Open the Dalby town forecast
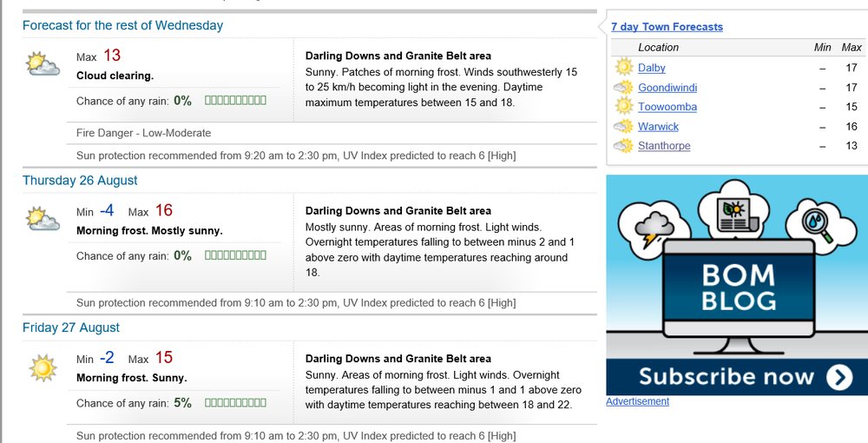 click(652, 68)
